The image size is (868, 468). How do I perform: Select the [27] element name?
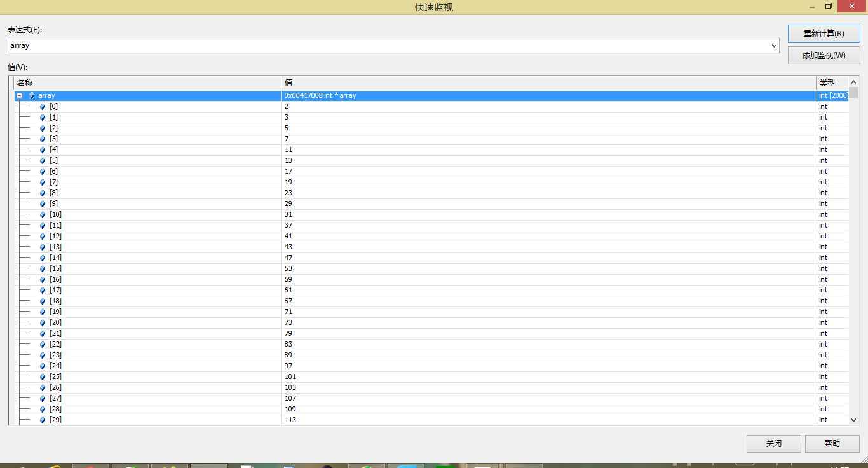click(x=55, y=398)
